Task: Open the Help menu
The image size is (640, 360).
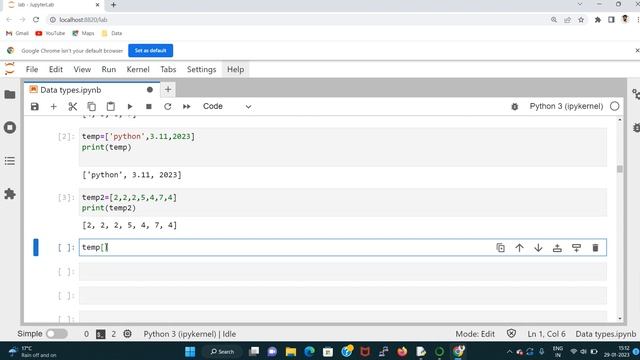Action: [236, 69]
